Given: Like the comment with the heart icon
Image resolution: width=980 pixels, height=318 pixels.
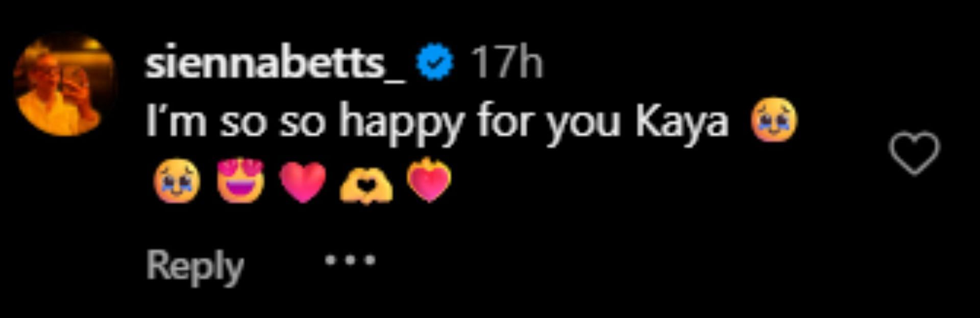Looking at the screenshot, I should pyautogui.click(x=914, y=153).
